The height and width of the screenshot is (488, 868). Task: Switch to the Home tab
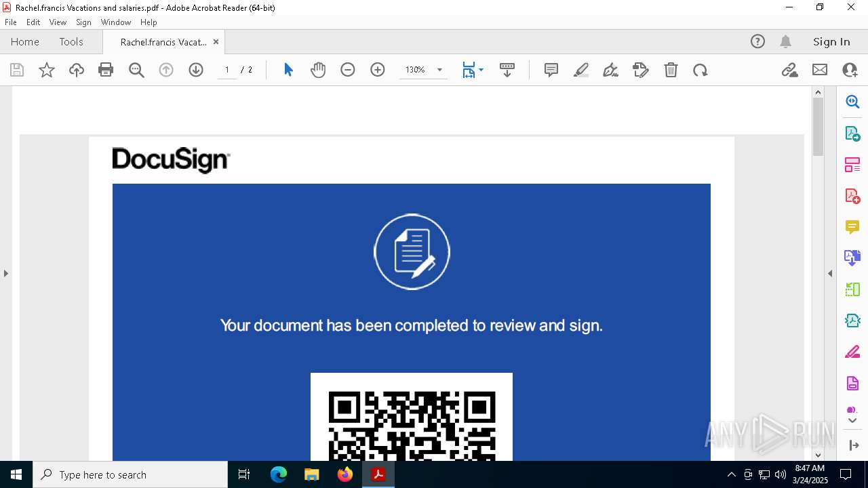pyautogui.click(x=25, y=41)
